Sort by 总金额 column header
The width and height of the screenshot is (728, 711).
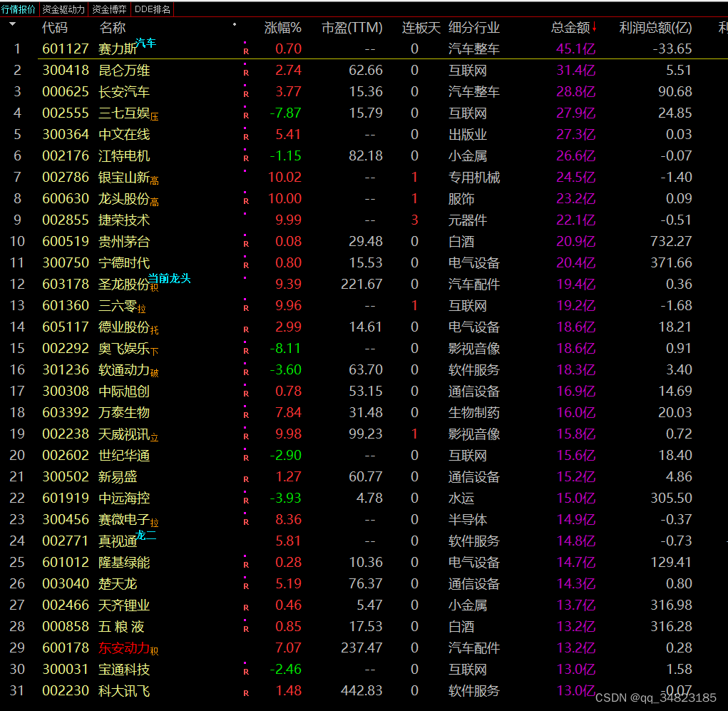[570, 28]
